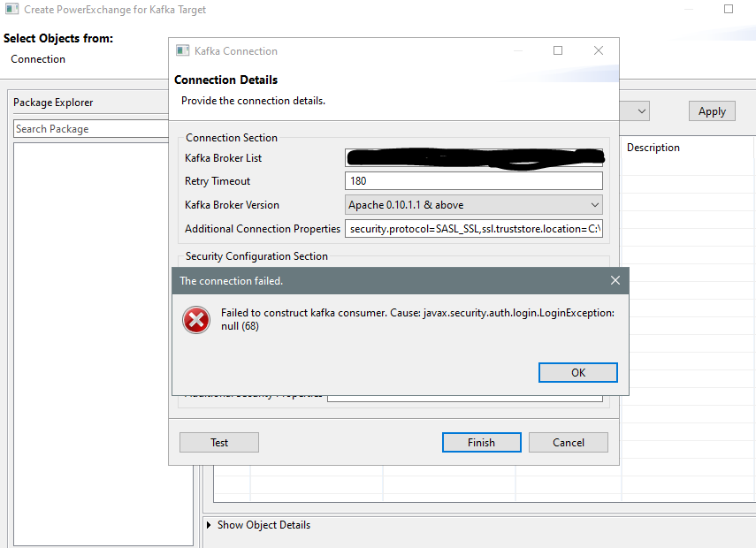Click the 'Security Configuration Section' group title
The width and height of the screenshot is (756, 548).
tap(256, 256)
